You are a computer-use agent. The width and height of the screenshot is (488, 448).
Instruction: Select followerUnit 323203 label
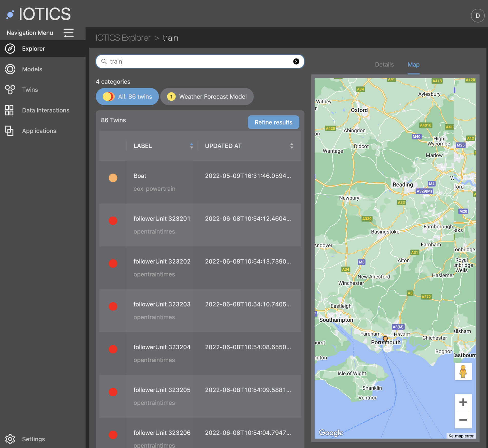coord(162,304)
